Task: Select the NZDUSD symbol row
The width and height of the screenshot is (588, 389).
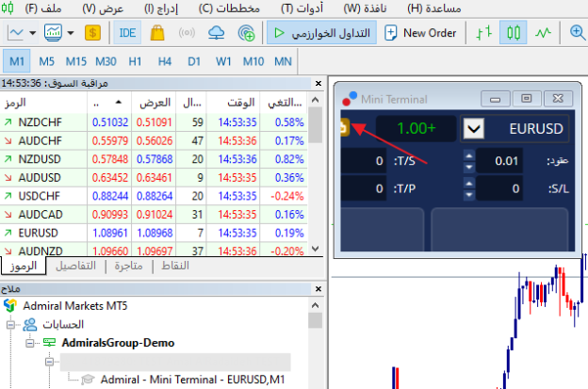Action: click(x=154, y=159)
